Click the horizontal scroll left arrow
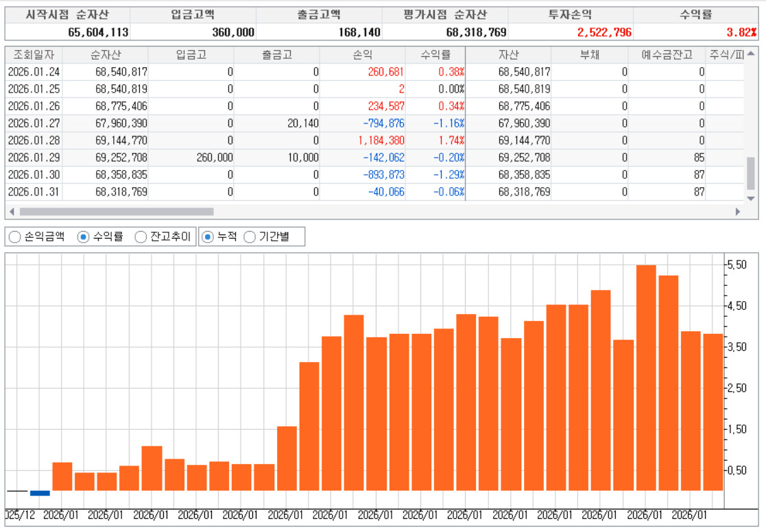This screenshot has width=766, height=532. click(x=12, y=212)
